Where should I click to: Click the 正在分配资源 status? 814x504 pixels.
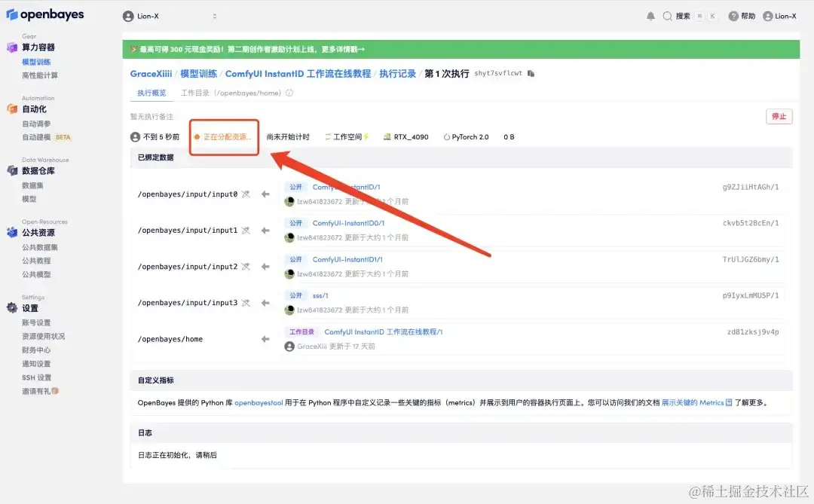(x=223, y=137)
